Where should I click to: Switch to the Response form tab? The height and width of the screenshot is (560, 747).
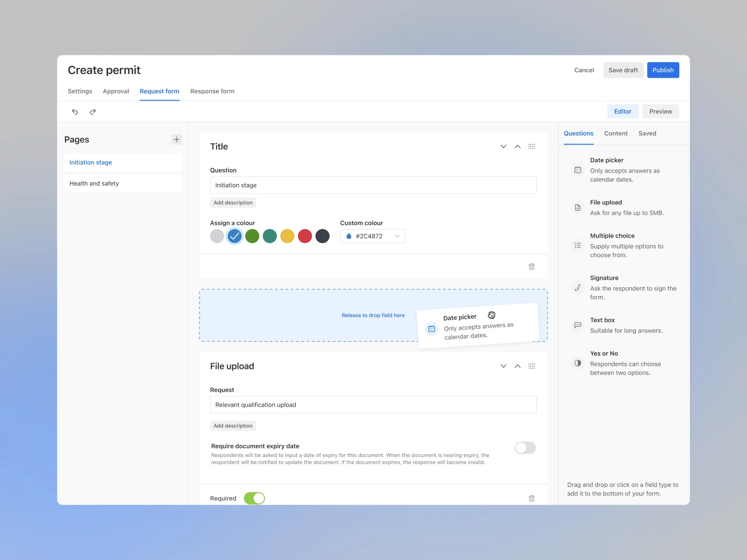(x=212, y=91)
